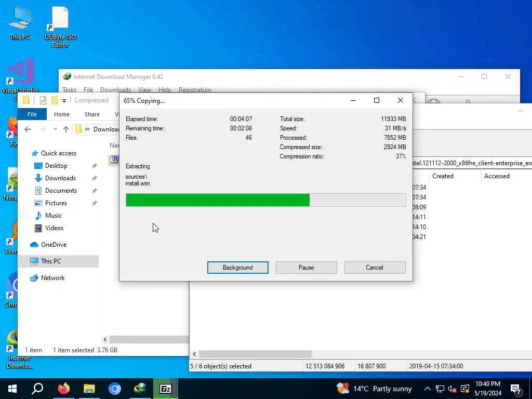Click '2019-04-15 07:34:00' status bar date
The width and height of the screenshot is (532, 399).
[436, 366]
